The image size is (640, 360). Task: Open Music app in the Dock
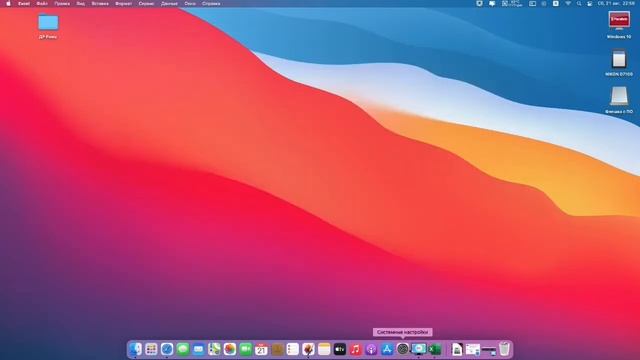pyautogui.click(x=356, y=349)
